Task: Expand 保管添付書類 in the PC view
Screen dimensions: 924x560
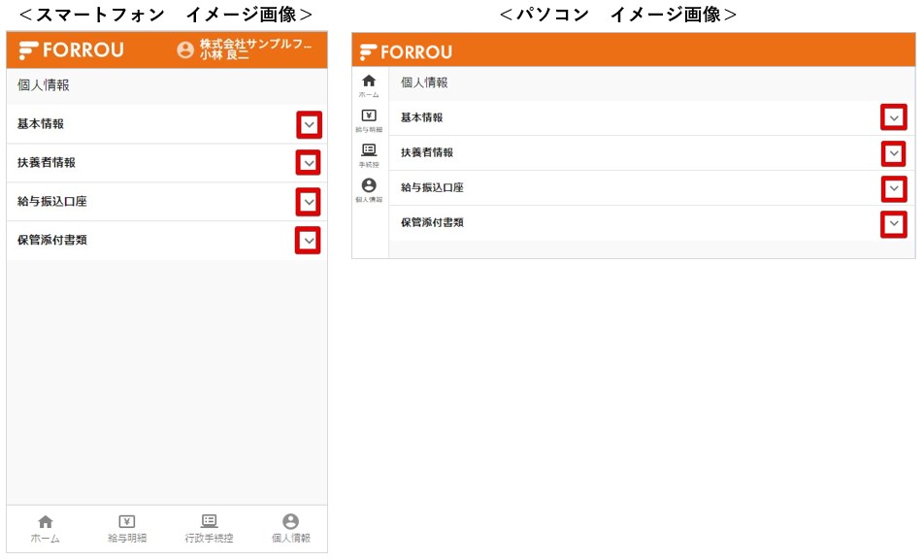Action: 893,224
